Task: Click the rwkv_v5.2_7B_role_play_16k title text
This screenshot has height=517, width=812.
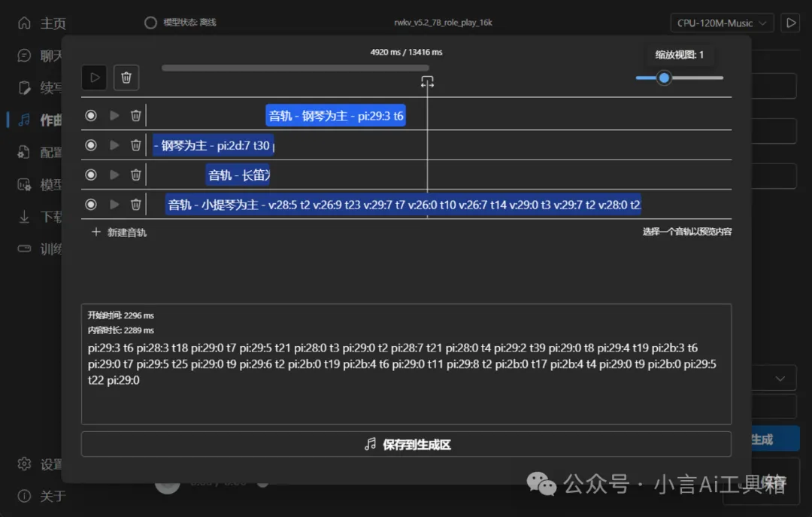Action: pos(443,23)
